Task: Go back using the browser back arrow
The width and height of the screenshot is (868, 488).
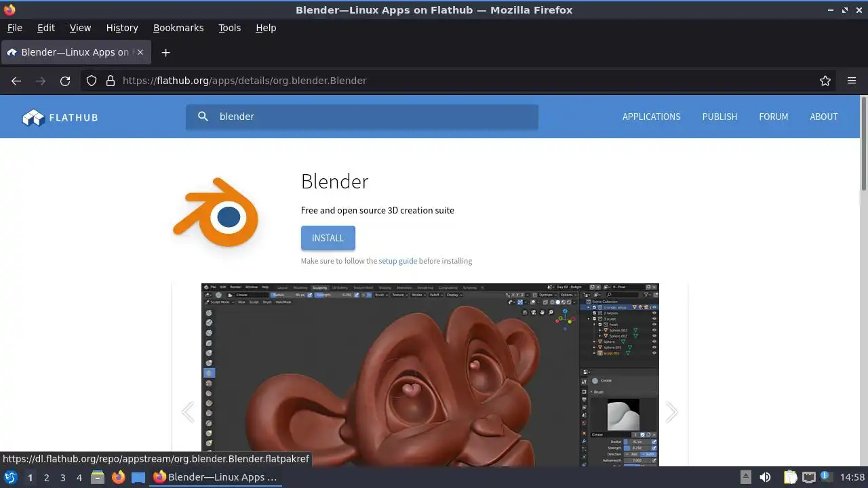Action: click(x=16, y=81)
